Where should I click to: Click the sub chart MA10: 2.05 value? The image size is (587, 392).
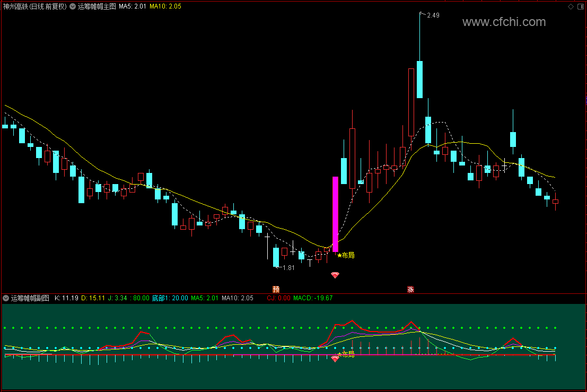pyautogui.click(x=238, y=298)
